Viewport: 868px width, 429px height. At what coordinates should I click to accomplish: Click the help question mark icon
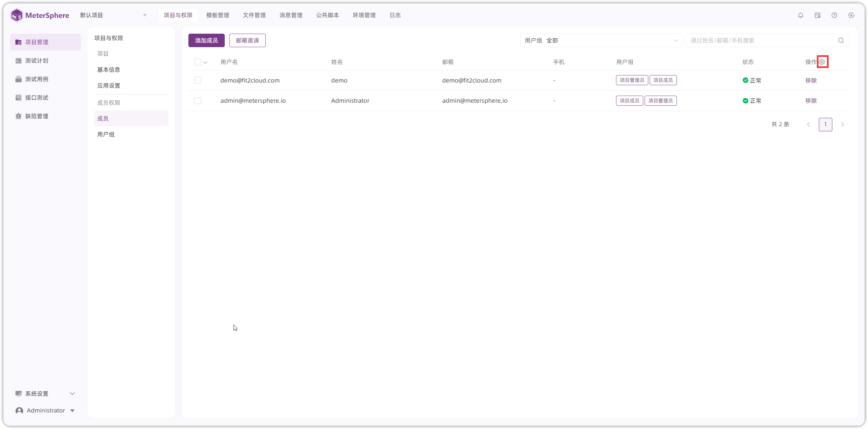(834, 15)
